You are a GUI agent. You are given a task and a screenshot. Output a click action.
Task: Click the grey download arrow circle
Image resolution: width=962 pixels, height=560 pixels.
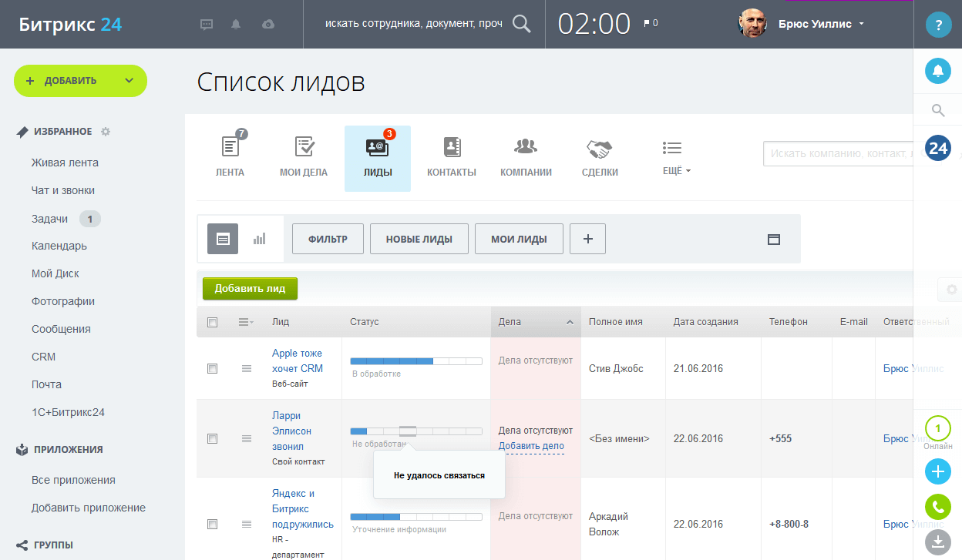click(938, 542)
